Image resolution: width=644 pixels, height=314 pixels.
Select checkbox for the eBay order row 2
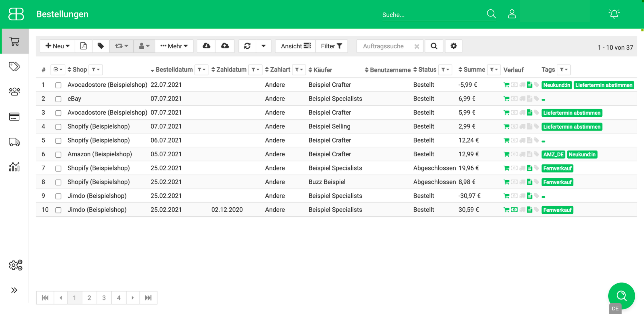click(x=58, y=99)
